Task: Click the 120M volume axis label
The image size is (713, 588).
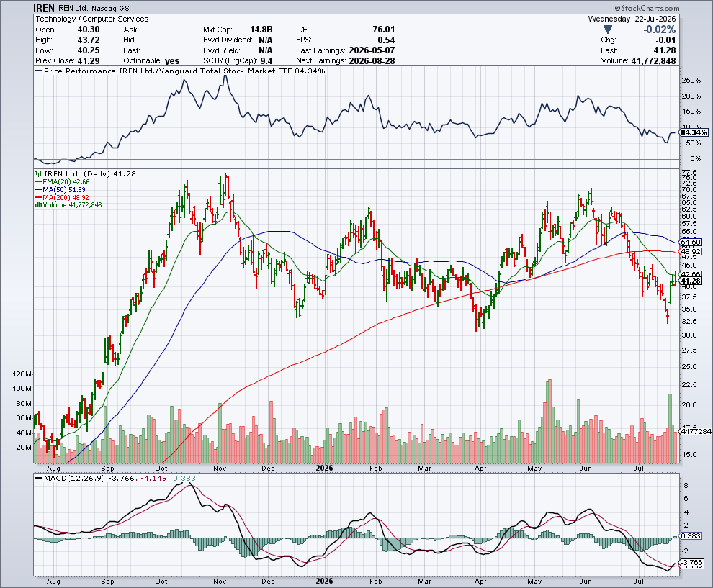Action: tap(23, 374)
